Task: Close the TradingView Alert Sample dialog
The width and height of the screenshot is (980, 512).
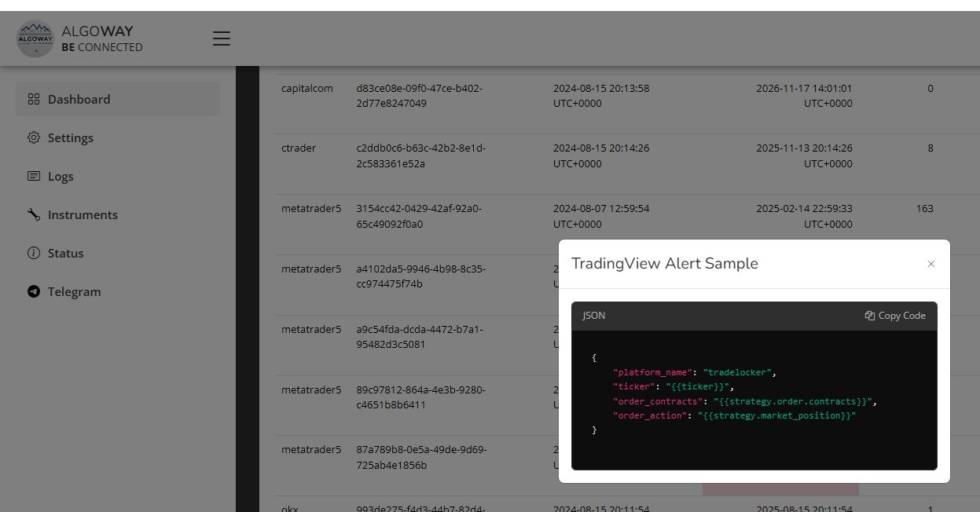Action: [931, 264]
